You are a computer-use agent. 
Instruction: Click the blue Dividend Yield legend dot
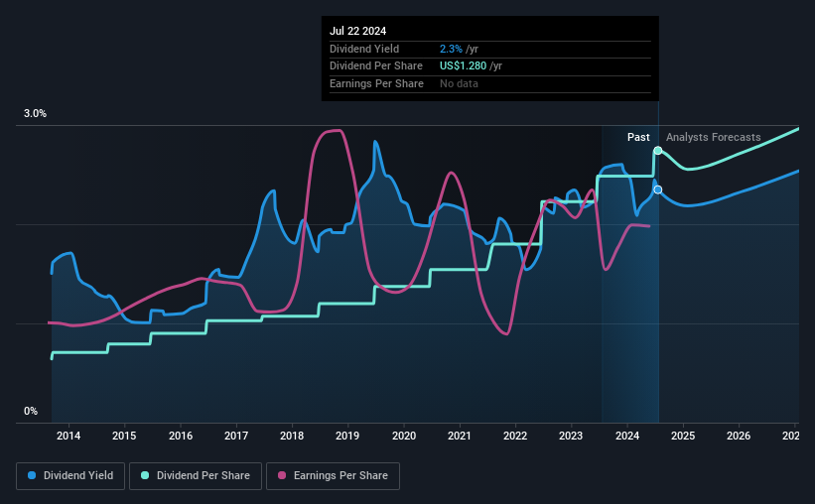(x=32, y=475)
